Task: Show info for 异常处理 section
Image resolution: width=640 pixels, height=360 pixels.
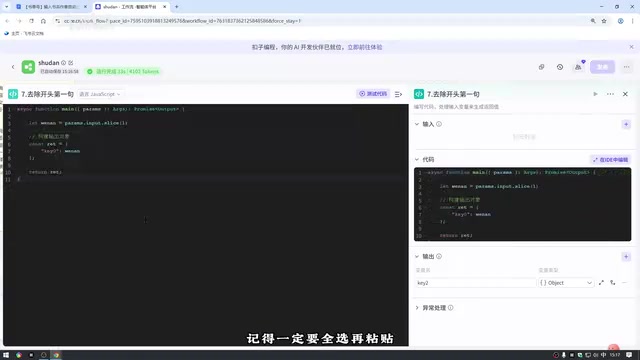Action: click(451, 308)
